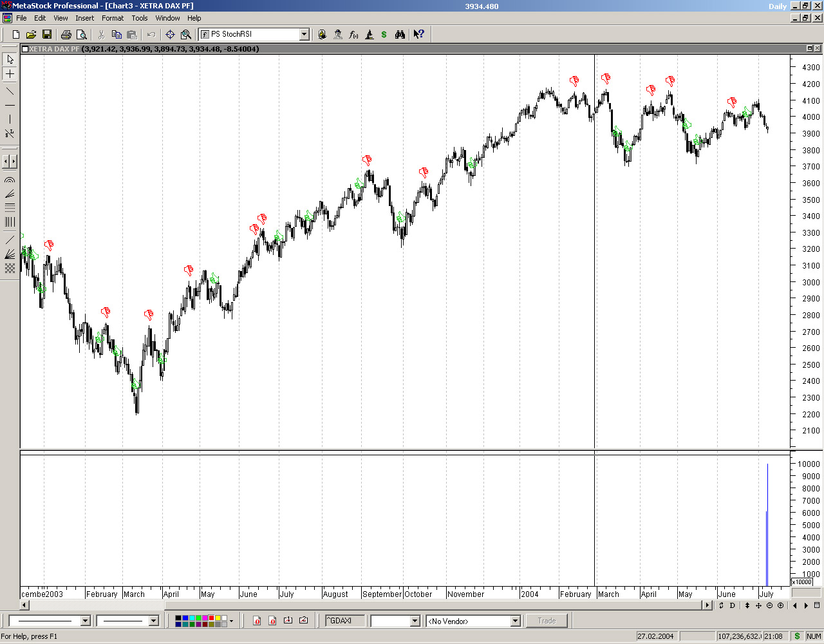824x644 pixels.
Task: Click the ^GDAXI symbol field
Action: point(344,621)
